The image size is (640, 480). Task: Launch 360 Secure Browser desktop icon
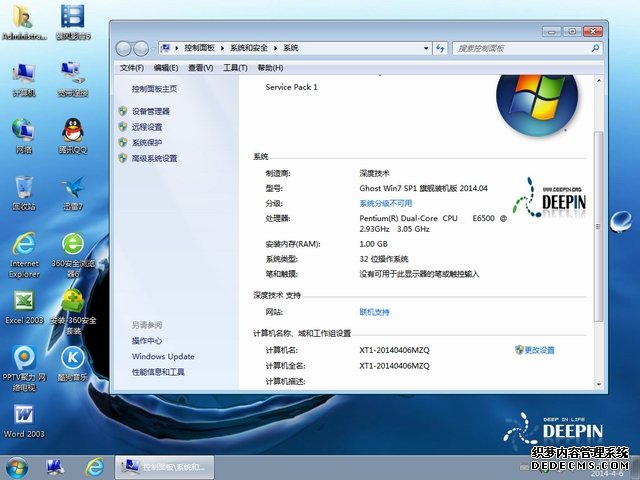click(x=73, y=255)
